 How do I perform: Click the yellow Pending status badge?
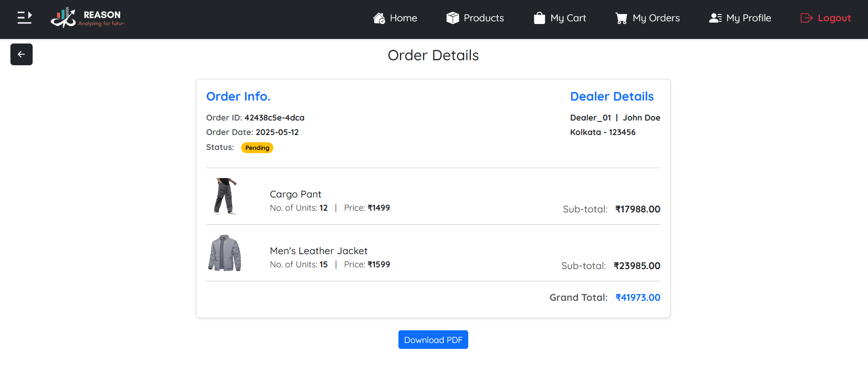click(257, 148)
